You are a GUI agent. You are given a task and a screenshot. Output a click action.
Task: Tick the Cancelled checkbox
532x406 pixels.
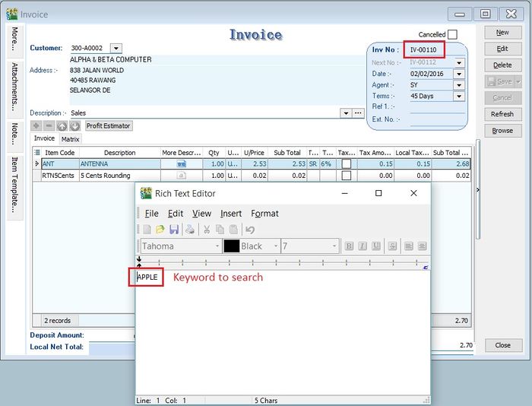click(x=452, y=34)
